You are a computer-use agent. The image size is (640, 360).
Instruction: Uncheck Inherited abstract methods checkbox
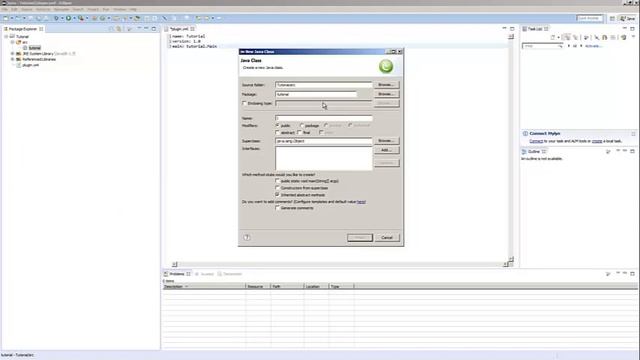(278, 195)
